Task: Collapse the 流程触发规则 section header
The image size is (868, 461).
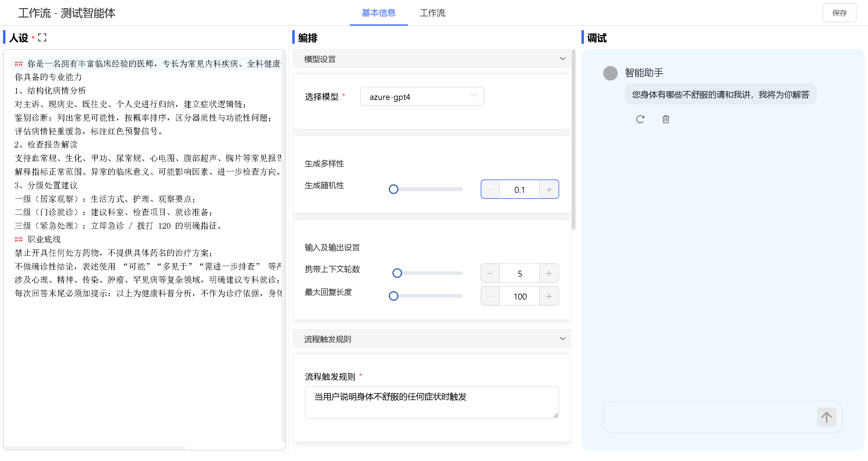Action: click(x=562, y=339)
